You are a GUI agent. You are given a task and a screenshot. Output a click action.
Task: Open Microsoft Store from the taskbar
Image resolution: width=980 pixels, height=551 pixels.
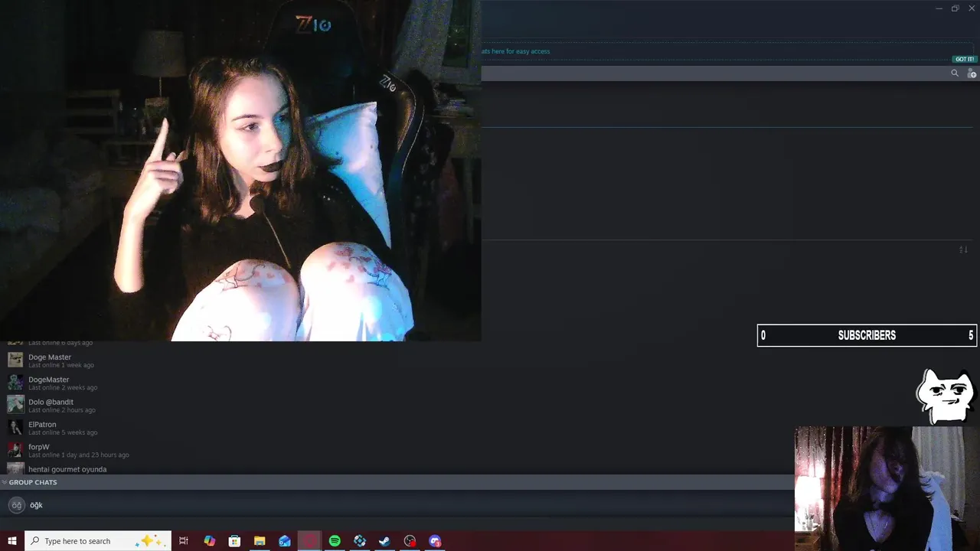point(234,541)
